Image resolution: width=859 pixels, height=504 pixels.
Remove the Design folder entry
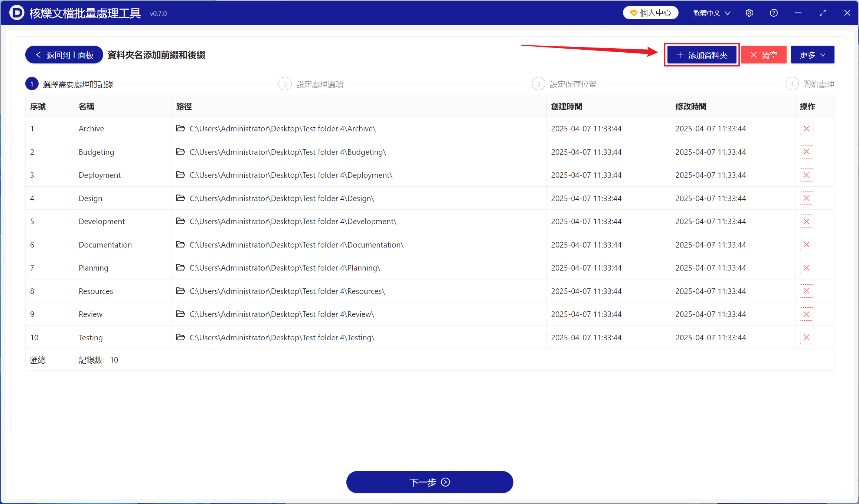[x=806, y=198]
